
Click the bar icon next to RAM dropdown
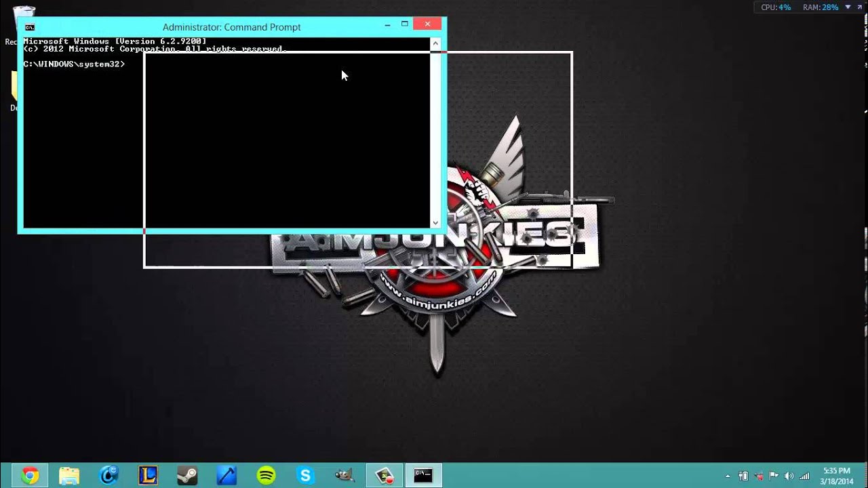(x=860, y=7)
